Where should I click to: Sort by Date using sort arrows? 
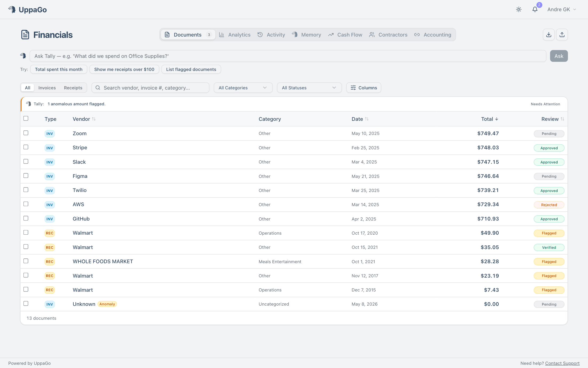tap(367, 119)
